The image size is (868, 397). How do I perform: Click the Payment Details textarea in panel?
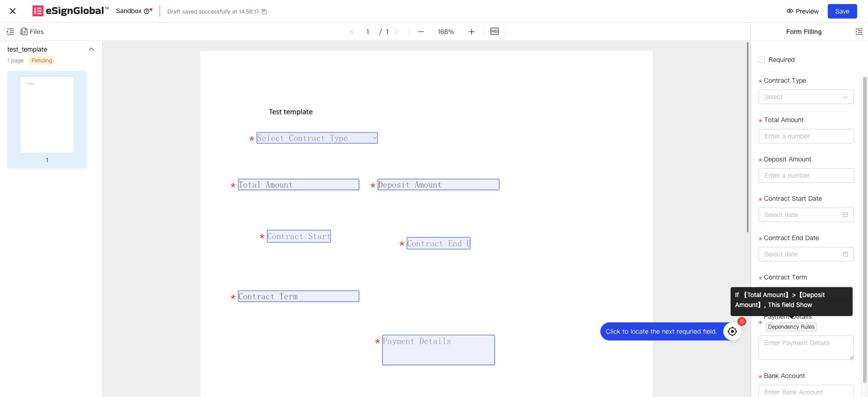coord(806,348)
